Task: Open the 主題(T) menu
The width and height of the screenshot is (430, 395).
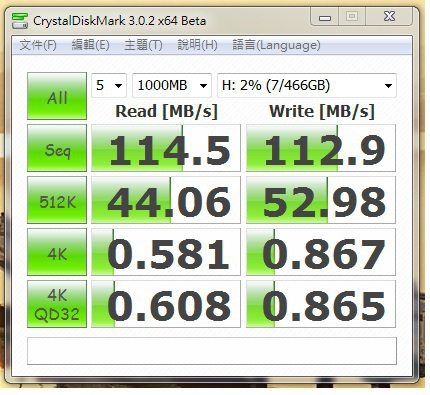Action: 143,45
